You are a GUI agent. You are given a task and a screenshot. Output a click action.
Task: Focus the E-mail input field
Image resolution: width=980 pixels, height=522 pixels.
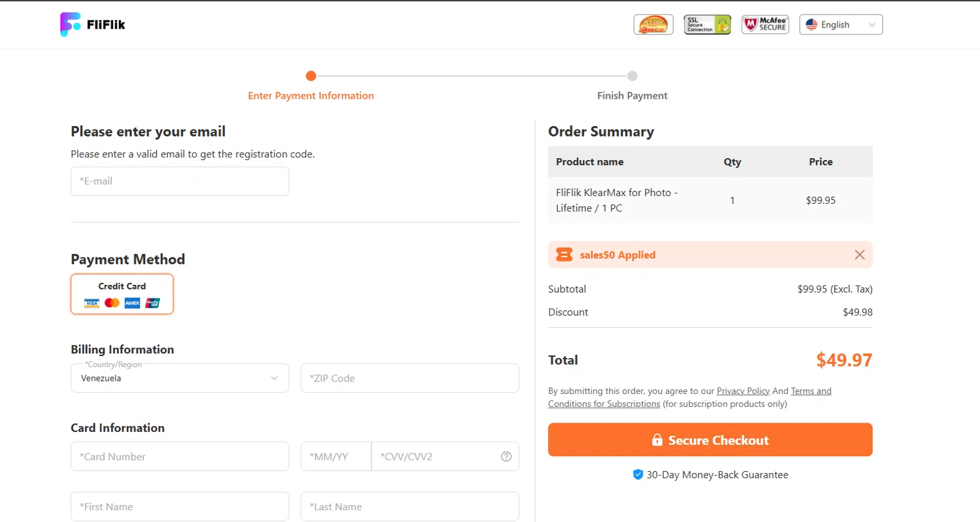pos(180,181)
